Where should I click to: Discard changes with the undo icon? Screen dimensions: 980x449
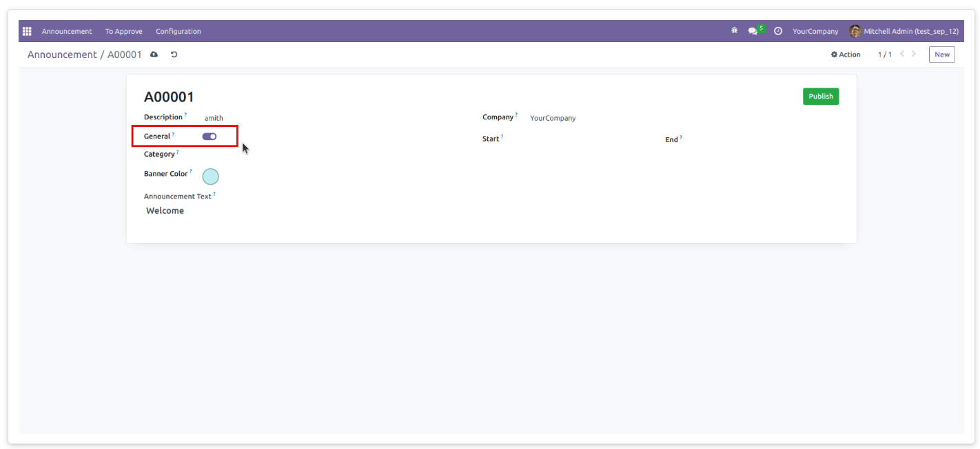(174, 54)
